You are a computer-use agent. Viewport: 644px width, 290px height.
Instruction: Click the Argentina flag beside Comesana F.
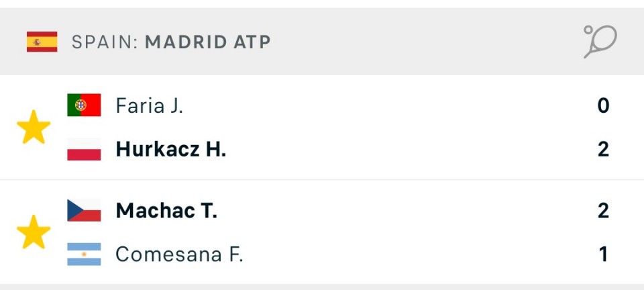point(84,254)
